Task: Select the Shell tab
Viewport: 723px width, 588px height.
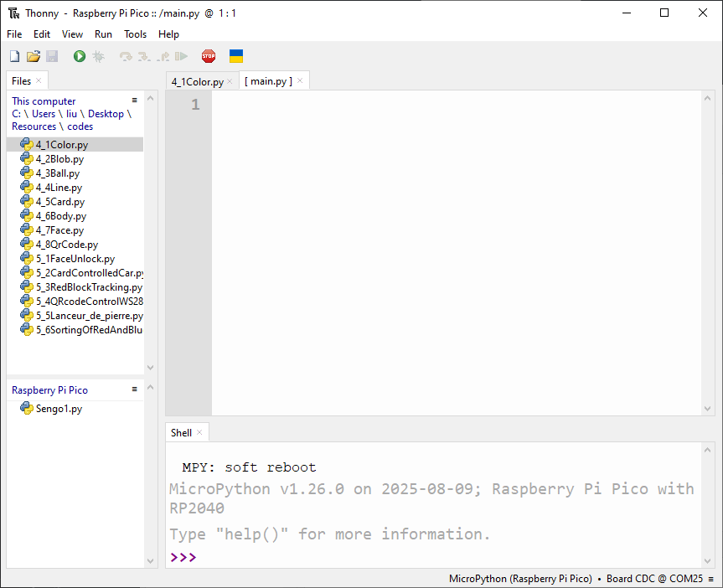Action: point(181,432)
